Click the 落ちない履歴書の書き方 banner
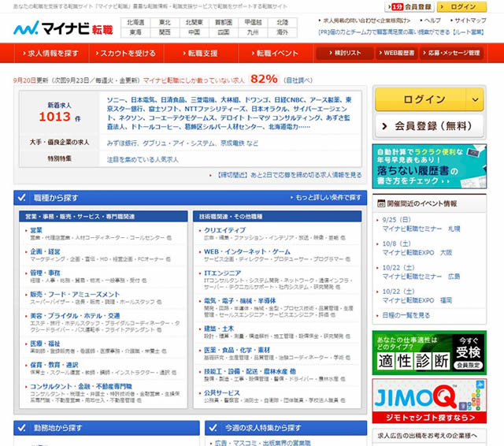This screenshot has height=446, width=504. [429, 166]
